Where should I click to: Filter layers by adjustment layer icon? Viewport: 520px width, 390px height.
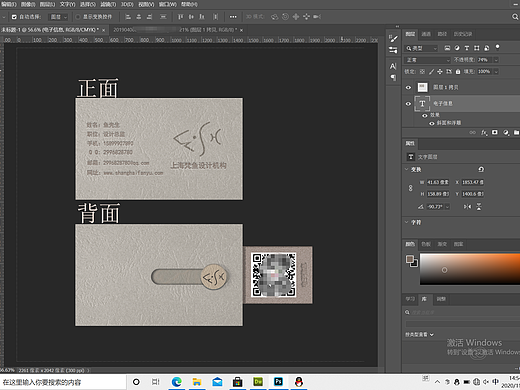tap(457, 48)
